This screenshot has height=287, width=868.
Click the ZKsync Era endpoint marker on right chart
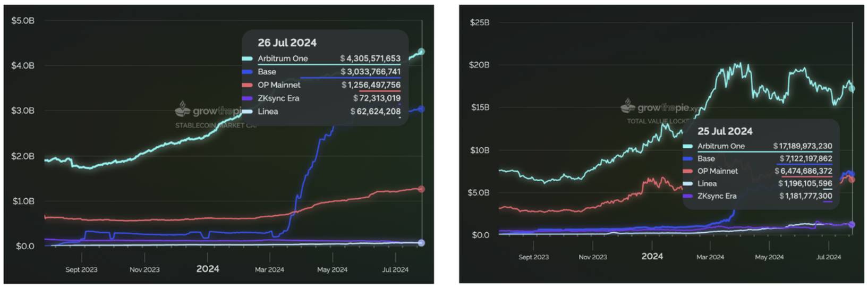point(852,225)
